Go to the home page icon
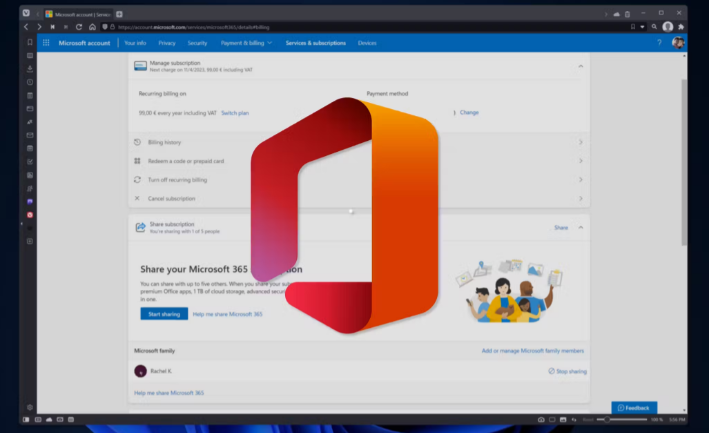Viewport: 709px width, 433px height. pos(92,27)
